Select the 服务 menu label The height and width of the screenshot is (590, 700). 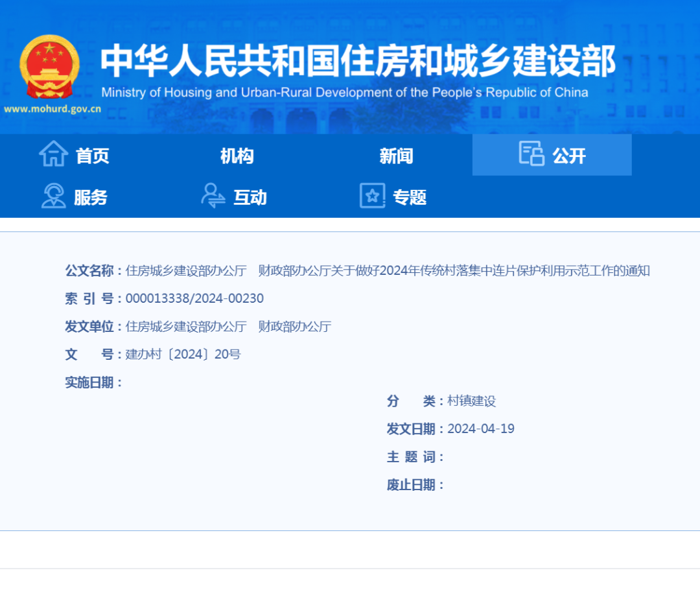[x=90, y=197]
